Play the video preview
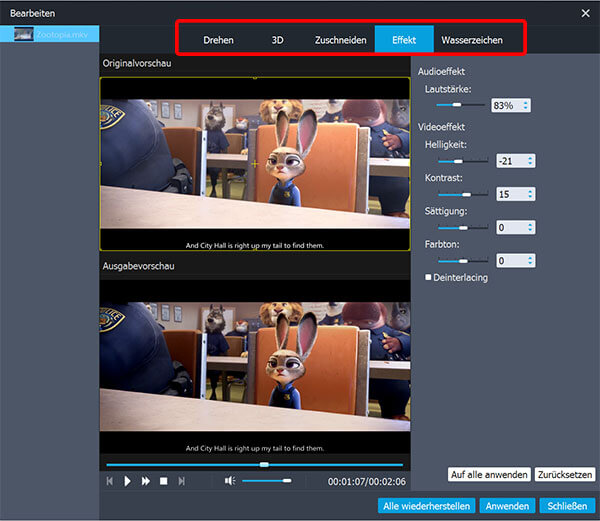The width and height of the screenshot is (600, 521). [x=127, y=481]
